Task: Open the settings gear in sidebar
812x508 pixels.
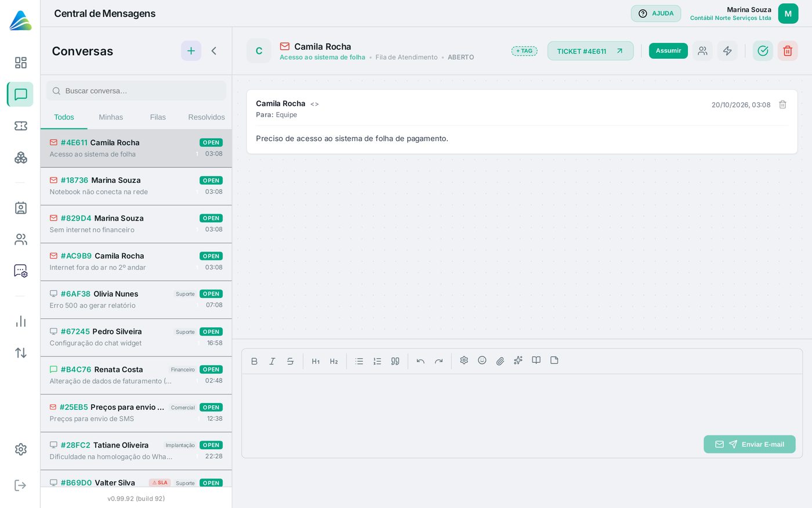Action: (x=21, y=449)
